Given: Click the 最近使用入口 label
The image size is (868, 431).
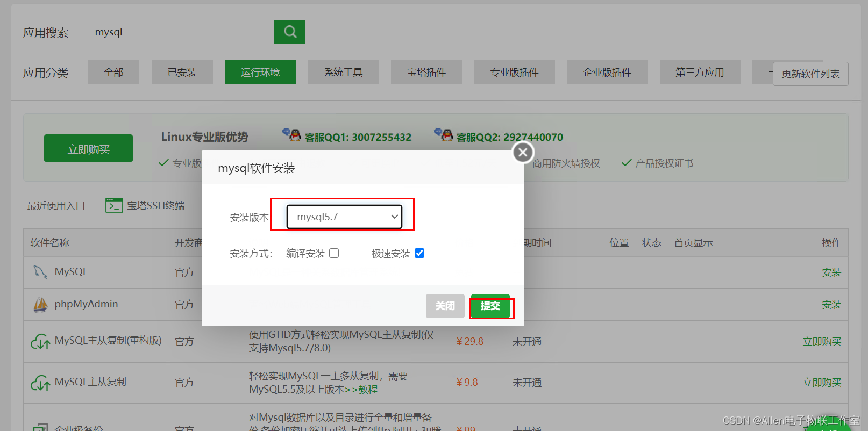Looking at the screenshot, I should point(56,205).
